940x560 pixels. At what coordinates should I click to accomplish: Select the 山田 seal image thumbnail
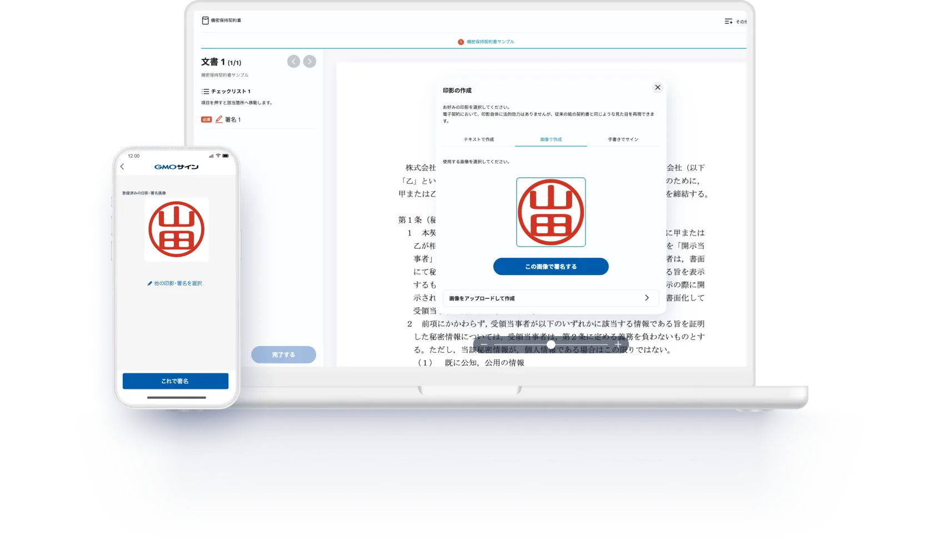(551, 213)
